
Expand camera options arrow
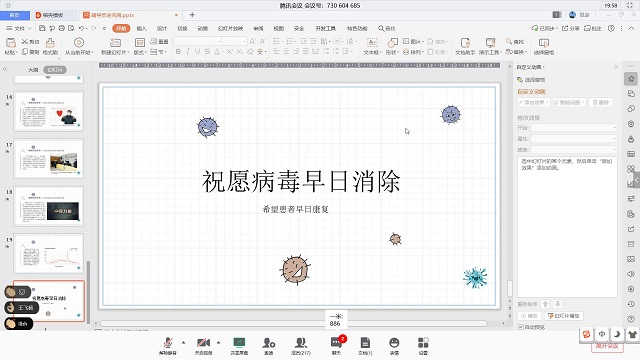pyautogui.click(x=218, y=342)
